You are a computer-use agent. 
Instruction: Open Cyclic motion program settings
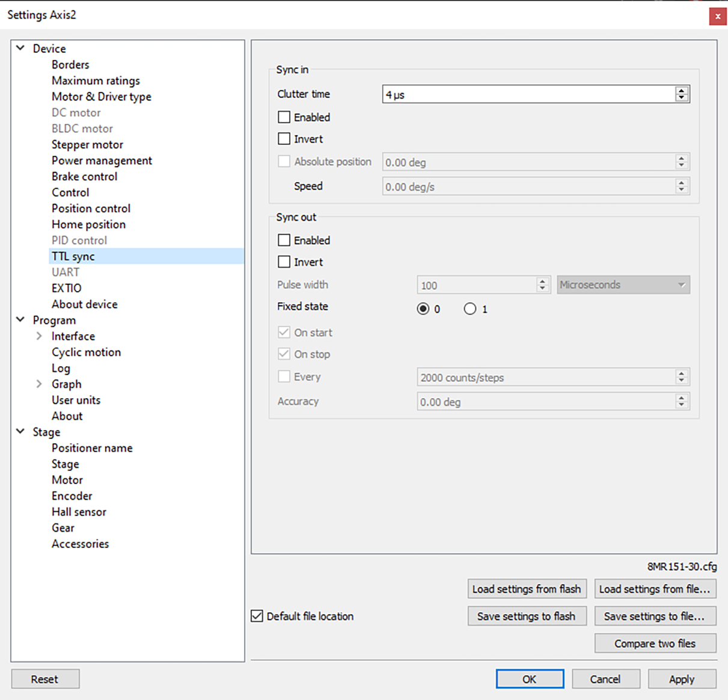point(86,352)
